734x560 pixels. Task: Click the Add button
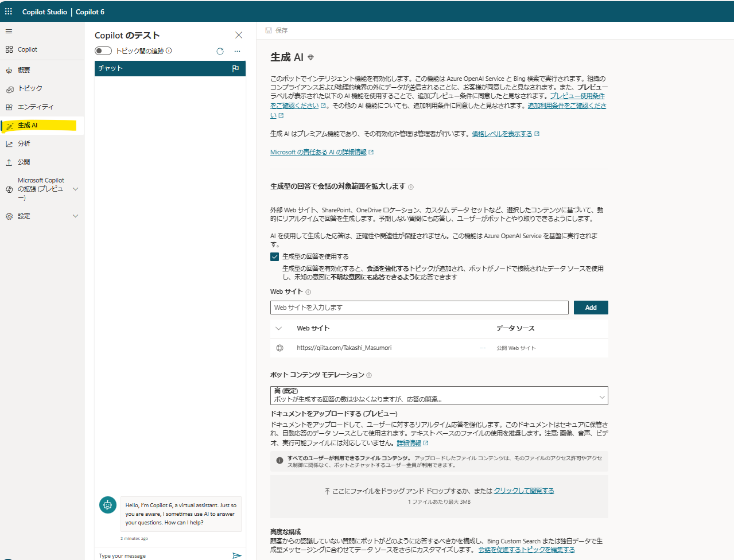[x=591, y=308]
